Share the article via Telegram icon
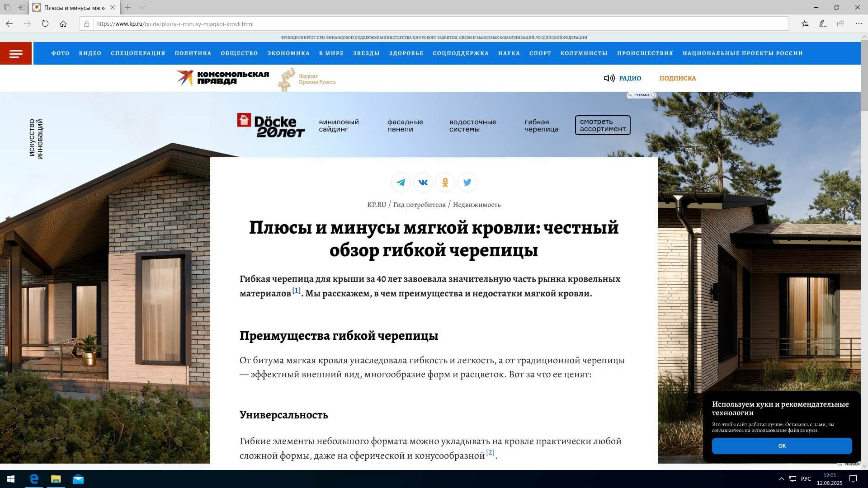Image resolution: width=868 pixels, height=488 pixels. click(401, 183)
